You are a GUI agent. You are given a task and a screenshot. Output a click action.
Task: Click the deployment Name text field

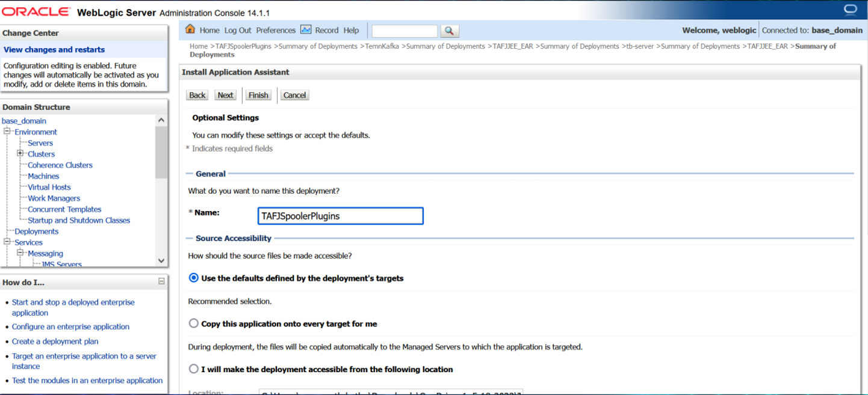click(340, 216)
